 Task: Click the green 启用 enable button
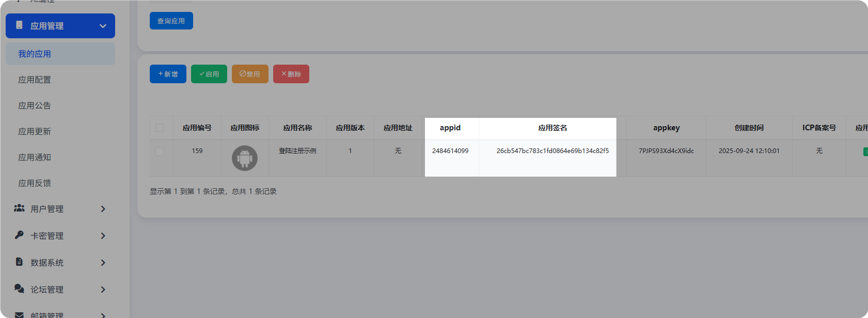point(209,74)
